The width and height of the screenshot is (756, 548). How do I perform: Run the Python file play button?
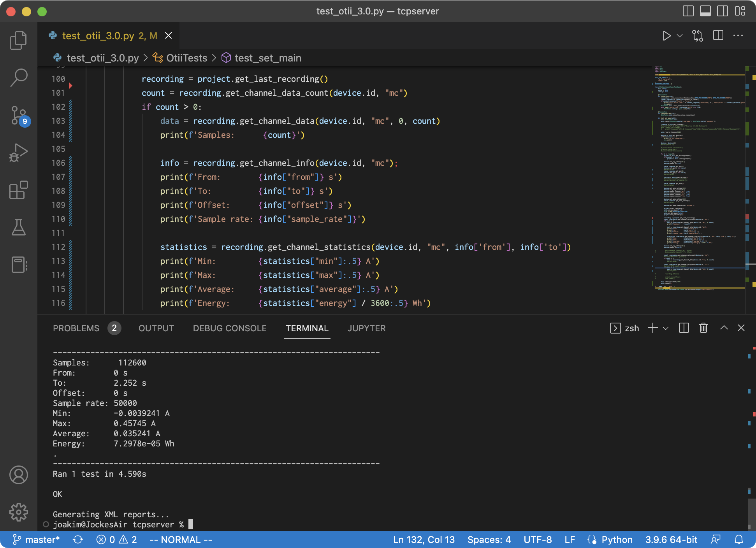coord(666,36)
